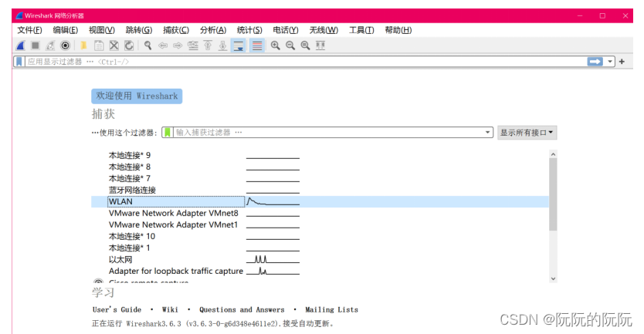
Task: Click into capture filter input field
Action: point(328,132)
